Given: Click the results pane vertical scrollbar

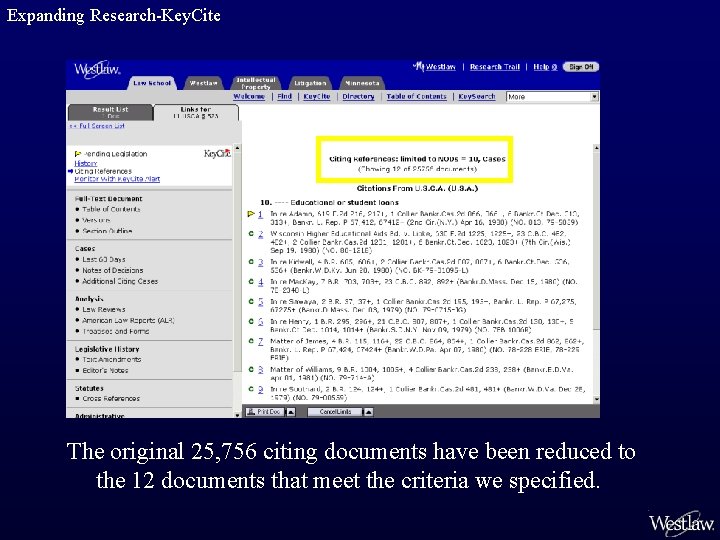Looking at the screenshot, I should tap(596, 274).
